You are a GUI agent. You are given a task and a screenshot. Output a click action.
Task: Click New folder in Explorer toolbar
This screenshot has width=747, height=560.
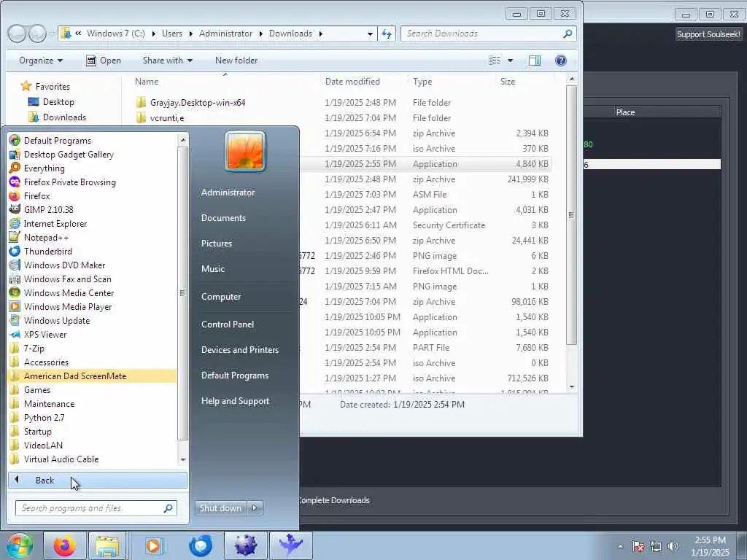tap(236, 61)
